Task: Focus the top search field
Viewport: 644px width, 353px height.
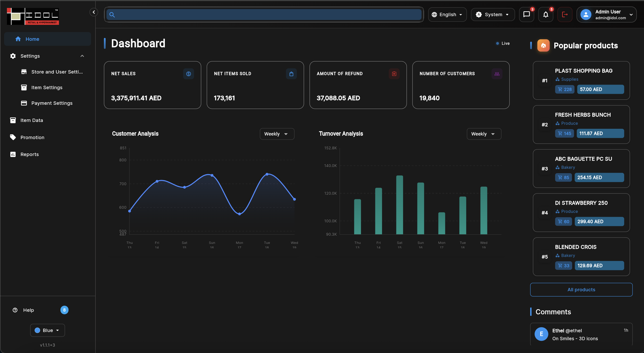Action: coord(264,15)
